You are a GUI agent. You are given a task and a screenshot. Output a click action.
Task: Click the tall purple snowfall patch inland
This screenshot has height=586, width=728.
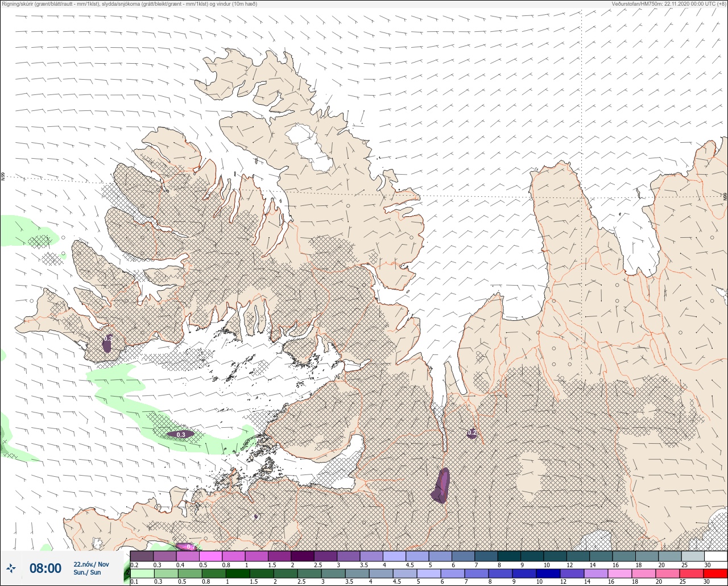[x=441, y=485]
